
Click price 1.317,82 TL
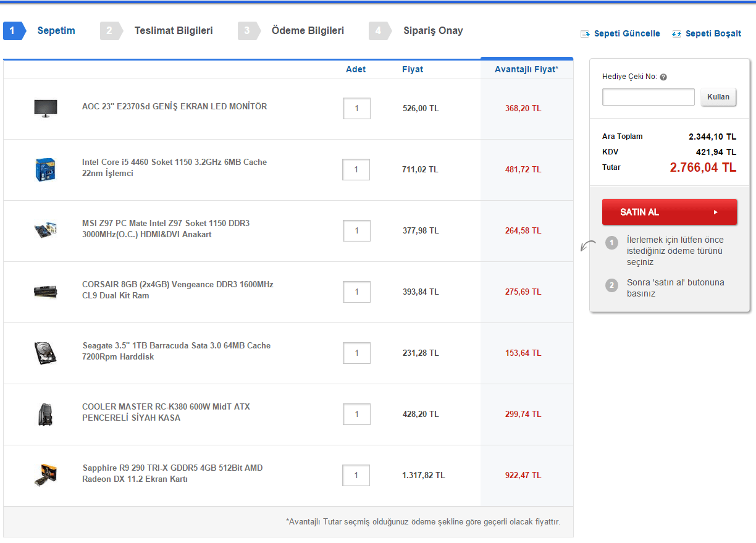[424, 476]
